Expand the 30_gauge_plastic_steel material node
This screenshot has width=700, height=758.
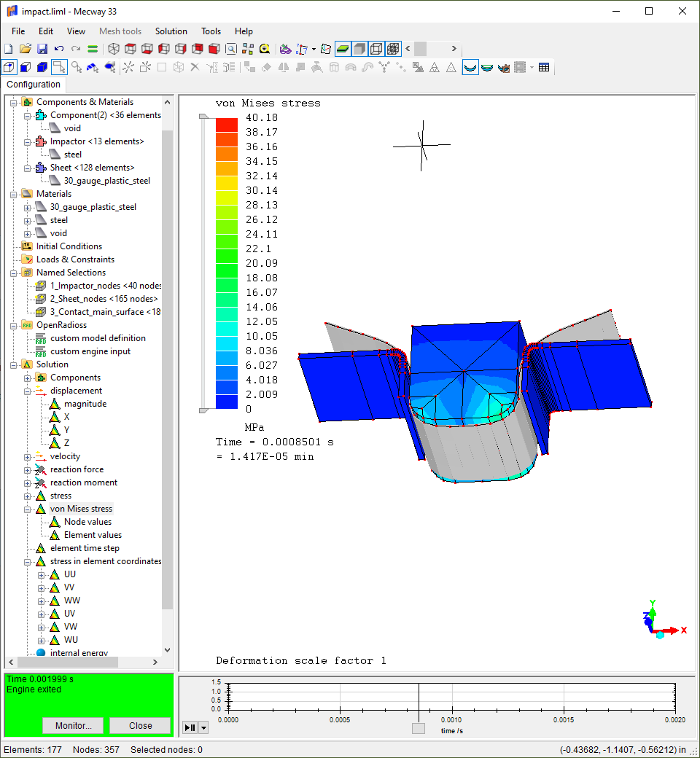tap(28, 208)
